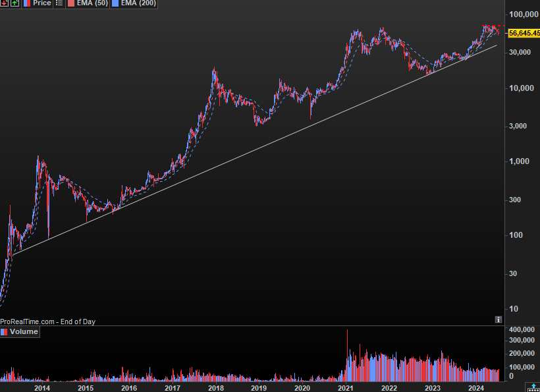Open EMA (50) indicator settings

[88, 3]
